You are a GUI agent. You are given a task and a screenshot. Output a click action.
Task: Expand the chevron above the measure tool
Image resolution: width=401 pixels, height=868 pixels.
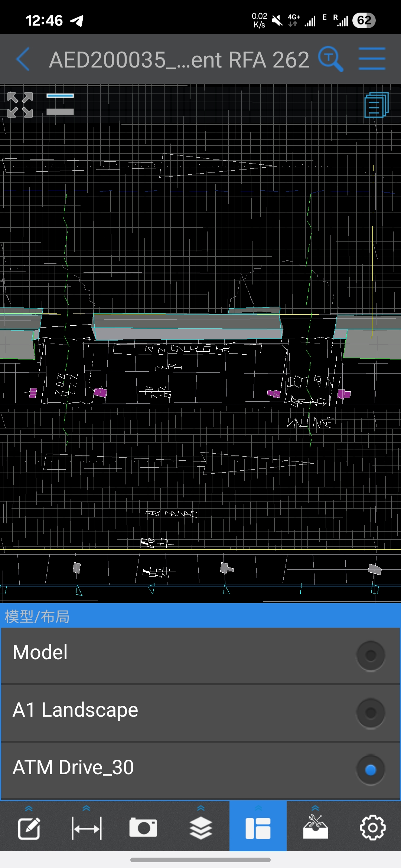tap(87, 808)
